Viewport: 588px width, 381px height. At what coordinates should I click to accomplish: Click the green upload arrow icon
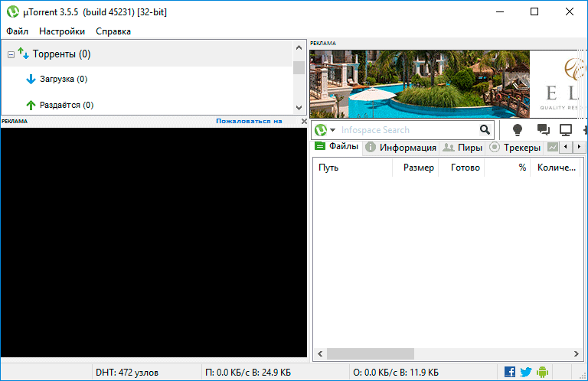(31, 105)
